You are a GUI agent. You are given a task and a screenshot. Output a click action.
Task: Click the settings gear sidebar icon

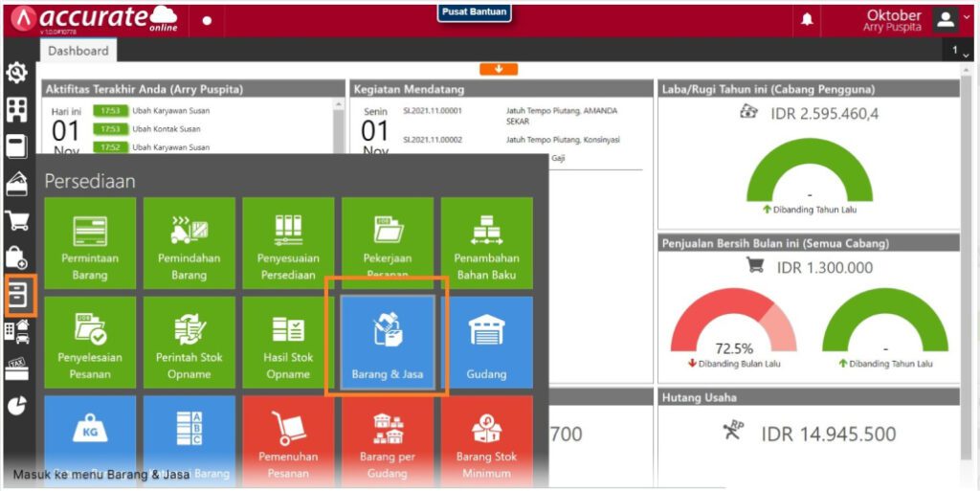click(16, 74)
